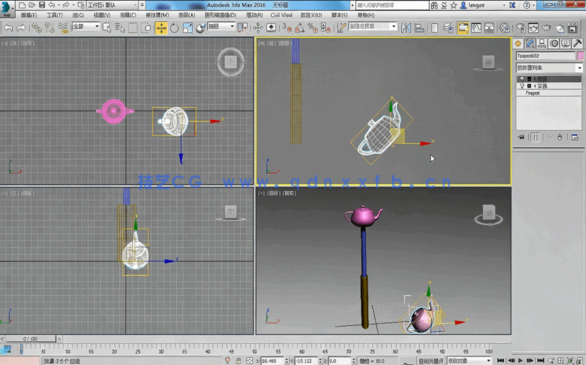Toggle Percent Snap

click(x=312, y=28)
